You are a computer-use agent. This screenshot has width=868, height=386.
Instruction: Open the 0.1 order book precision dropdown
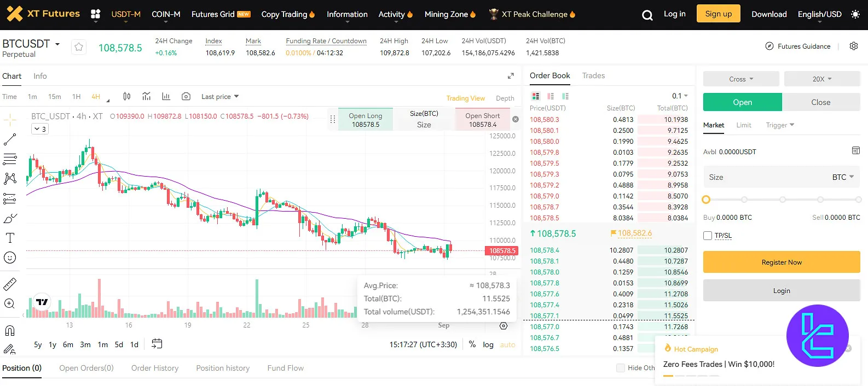tap(680, 96)
